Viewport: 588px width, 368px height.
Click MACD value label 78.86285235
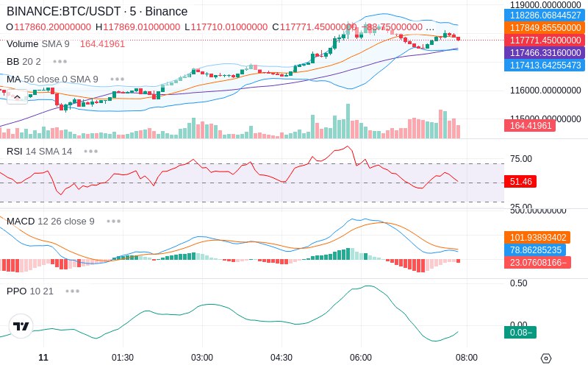(x=535, y=250)
